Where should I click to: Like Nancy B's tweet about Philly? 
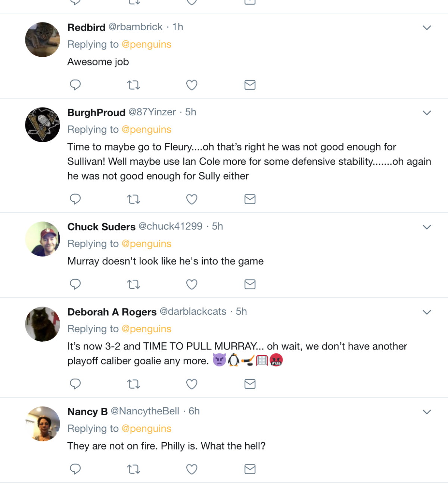point(192,469)
